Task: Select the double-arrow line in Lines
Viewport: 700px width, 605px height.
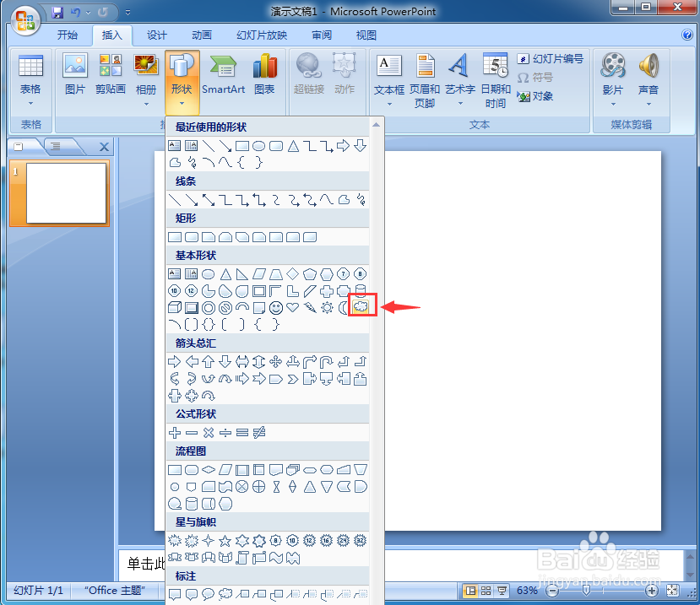Action: pos(209,200)
